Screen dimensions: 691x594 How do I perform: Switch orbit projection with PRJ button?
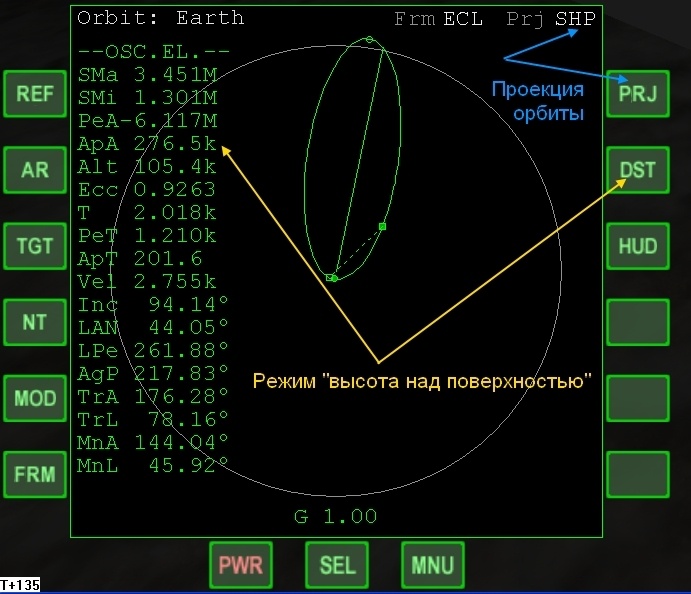tap(638, 94)
